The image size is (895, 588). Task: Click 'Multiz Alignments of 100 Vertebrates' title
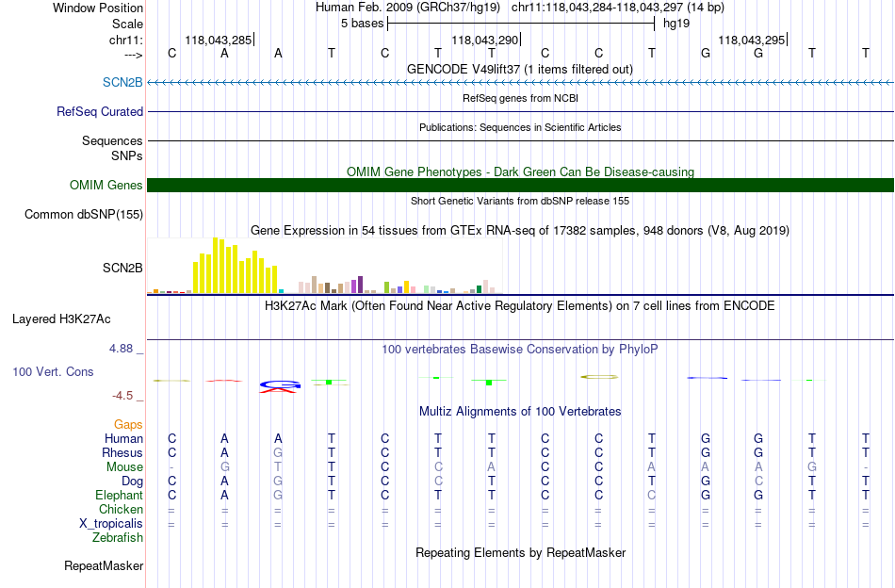(x=520, y=412)
